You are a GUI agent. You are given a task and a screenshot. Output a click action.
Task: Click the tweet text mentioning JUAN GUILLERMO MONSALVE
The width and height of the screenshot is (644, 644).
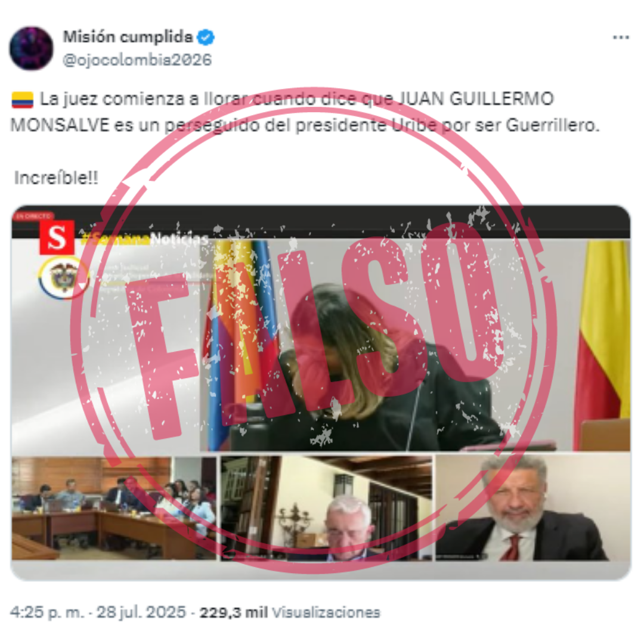305,112
